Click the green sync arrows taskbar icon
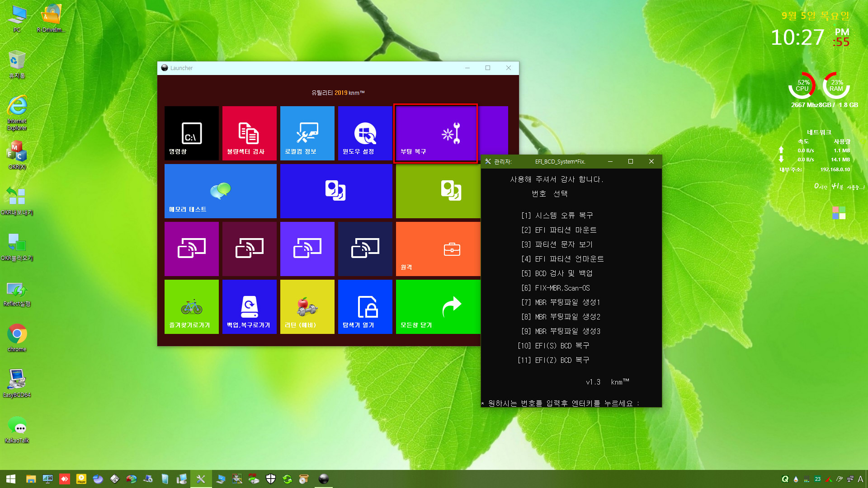Screen dimensions: 868x488 287,479
